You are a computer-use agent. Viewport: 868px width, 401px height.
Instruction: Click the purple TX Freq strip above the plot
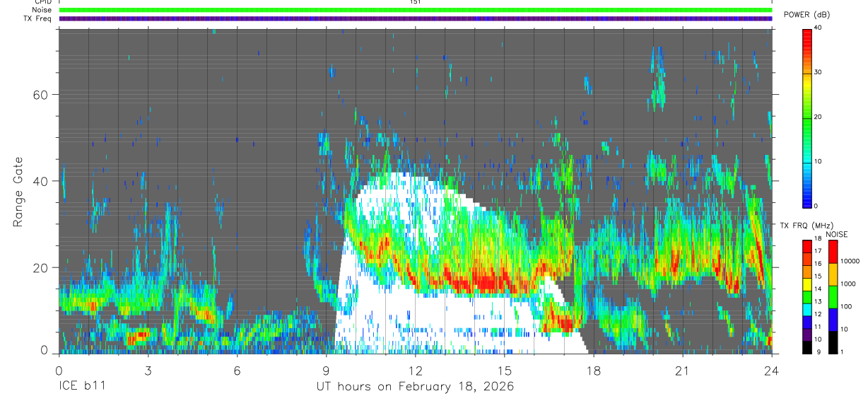tap(416, 18)
